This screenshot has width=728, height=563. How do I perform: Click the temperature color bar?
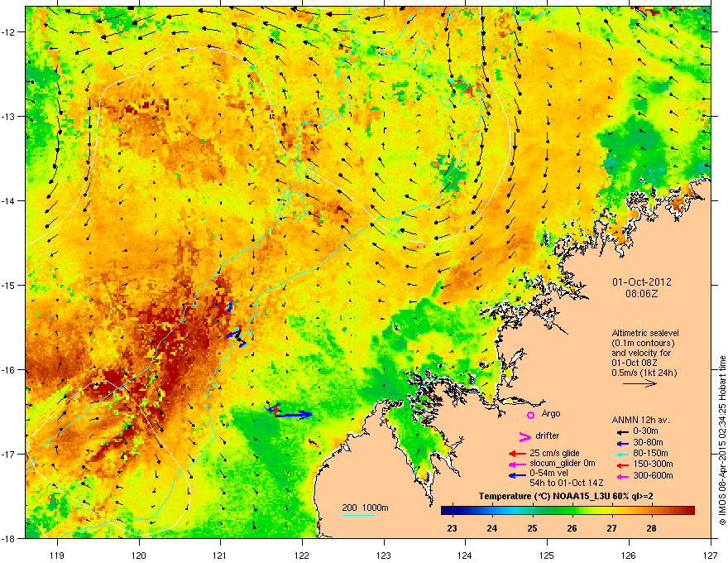click(x=568, y=511)
